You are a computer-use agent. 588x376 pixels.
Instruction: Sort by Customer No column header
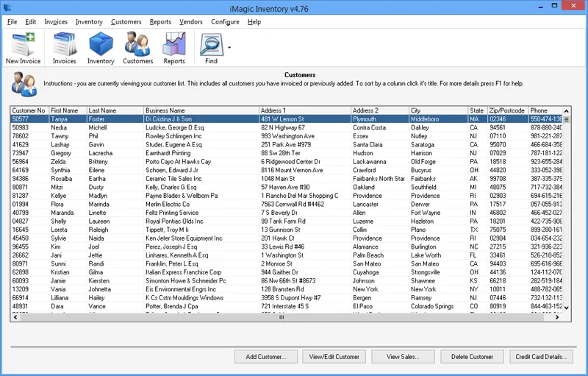(x=29, y=110)
